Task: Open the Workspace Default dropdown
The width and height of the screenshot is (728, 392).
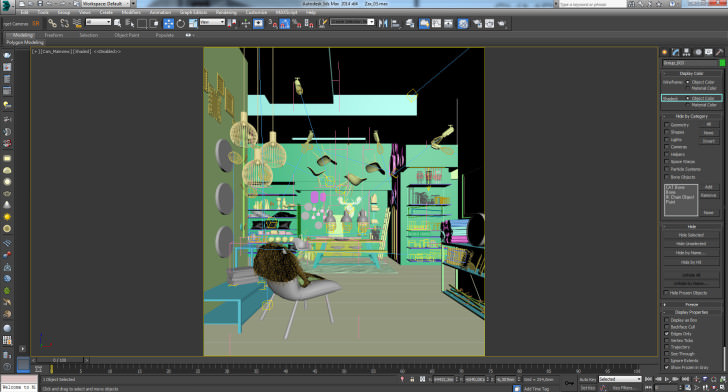Action: (x=106, y=4)
